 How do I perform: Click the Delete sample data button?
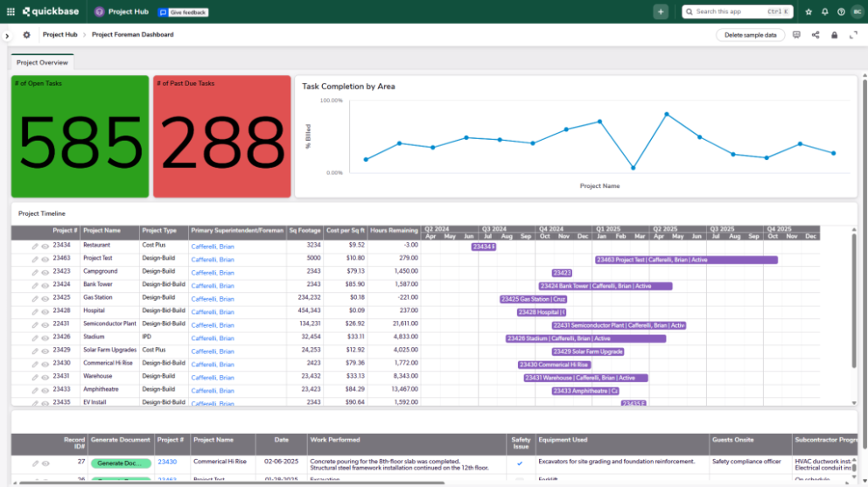coord(750,35)
